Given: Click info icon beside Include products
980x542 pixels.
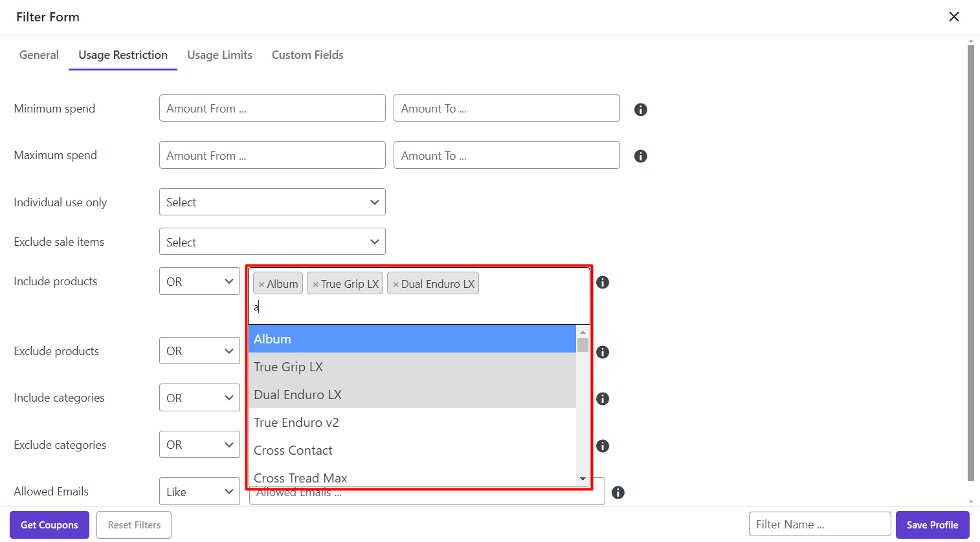Looking at the screenshot, I should pos(602,282).
